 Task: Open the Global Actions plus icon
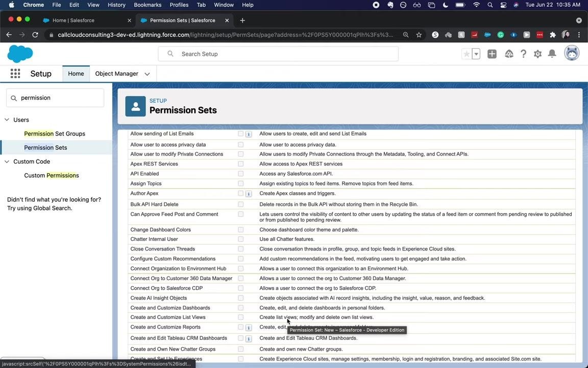pyautogui.click(x=492, y=54)
